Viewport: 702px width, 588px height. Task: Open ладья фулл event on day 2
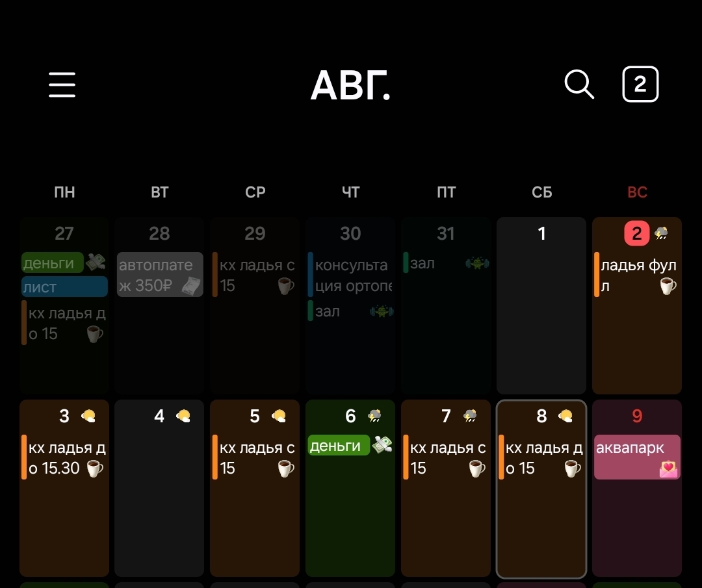637,275
